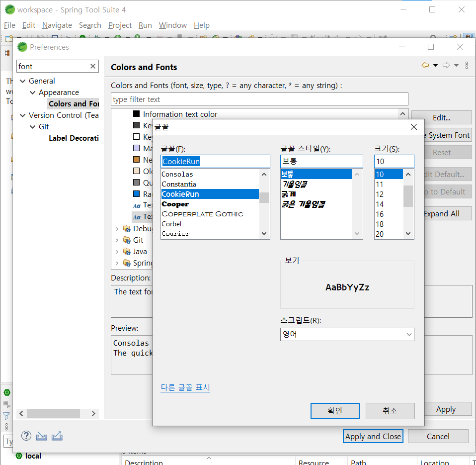Select Constantia in font list
Viewport: 476px width, 465px height.
point(210,184)
